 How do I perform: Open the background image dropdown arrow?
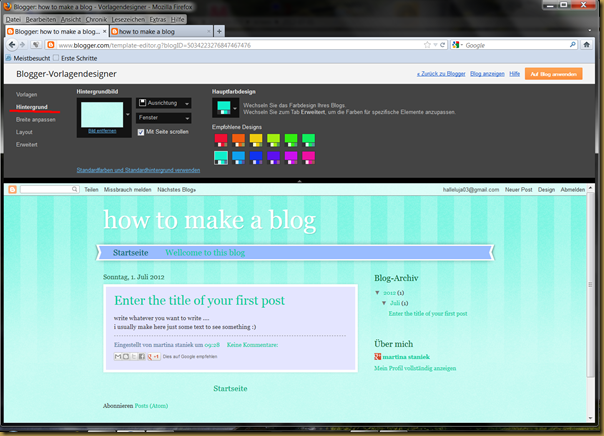click(128, 114)
